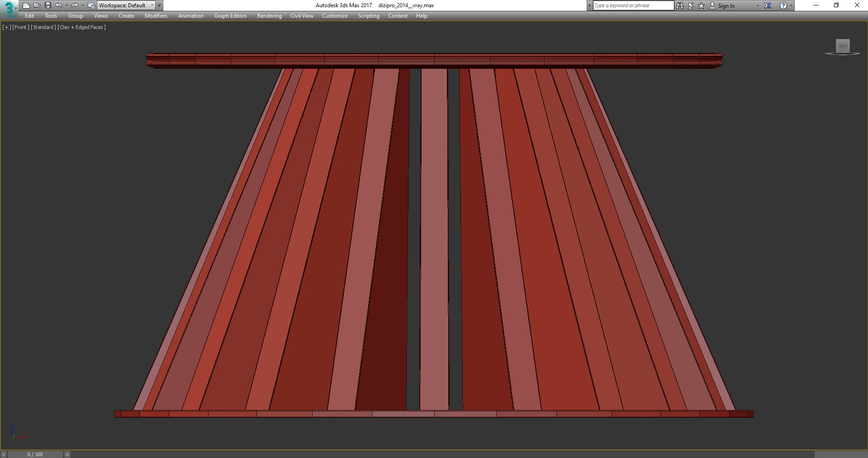Open the Communication Center satellite icon
Screen dimensions: 868x458
point(690,5)
